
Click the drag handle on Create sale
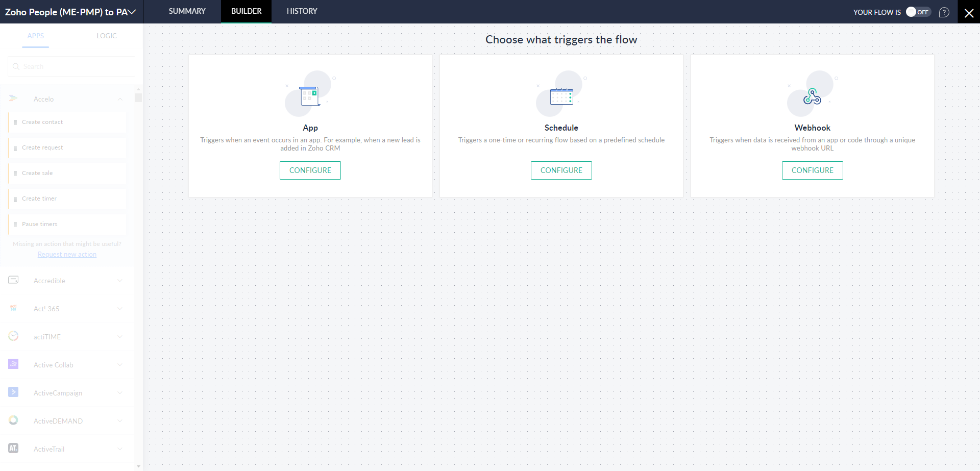point(16,173)
